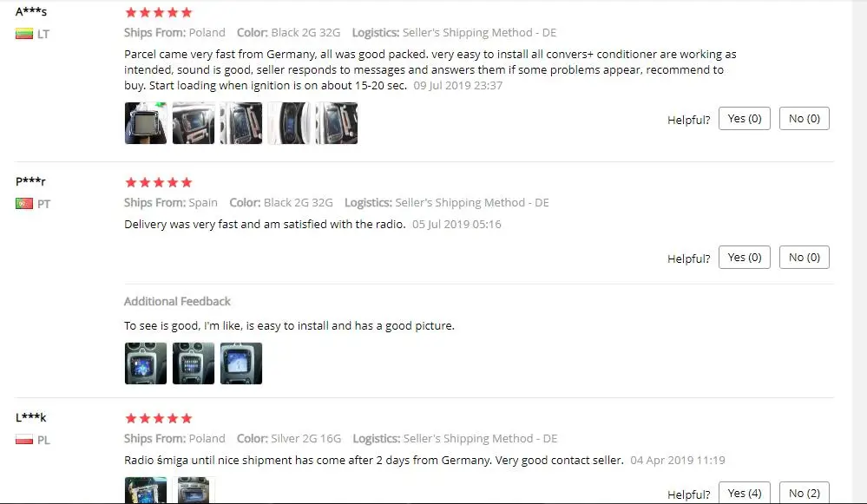Image resolution: width=867 pixels, height=504 pixels.
Task: View third Additional Feedback photo
Action: pos(241,363)
